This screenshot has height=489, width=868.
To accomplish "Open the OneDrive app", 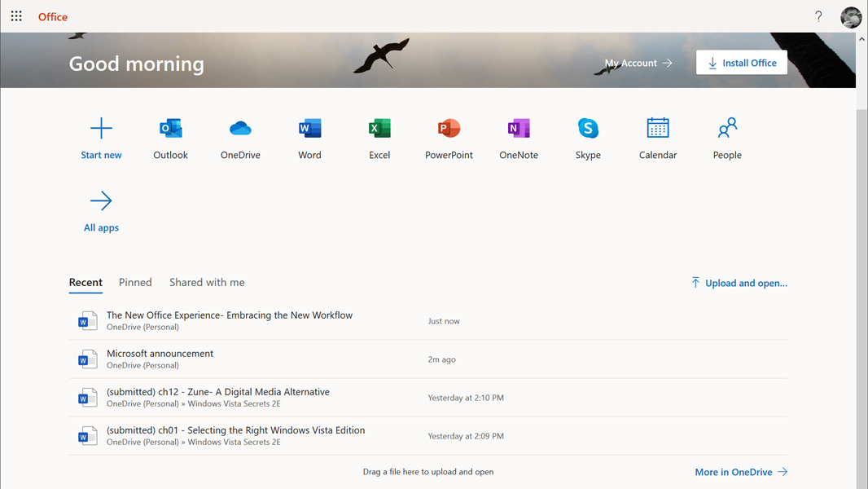I will (240, 129).
